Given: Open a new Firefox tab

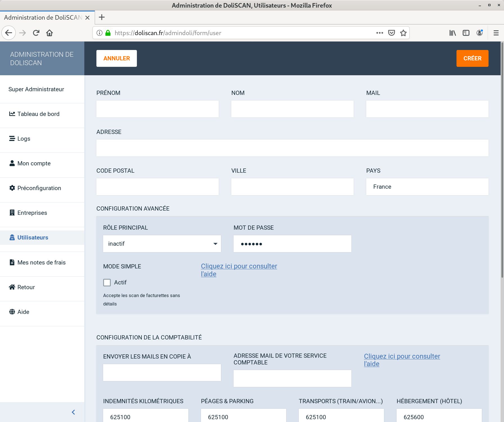Looking at the screenshot, I should coord(102,17).
